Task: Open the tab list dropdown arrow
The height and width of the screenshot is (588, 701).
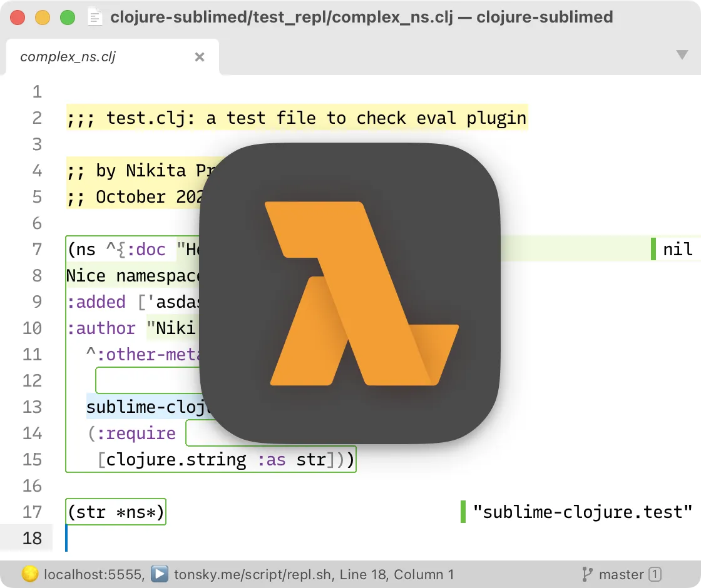Action: point(682,55)
